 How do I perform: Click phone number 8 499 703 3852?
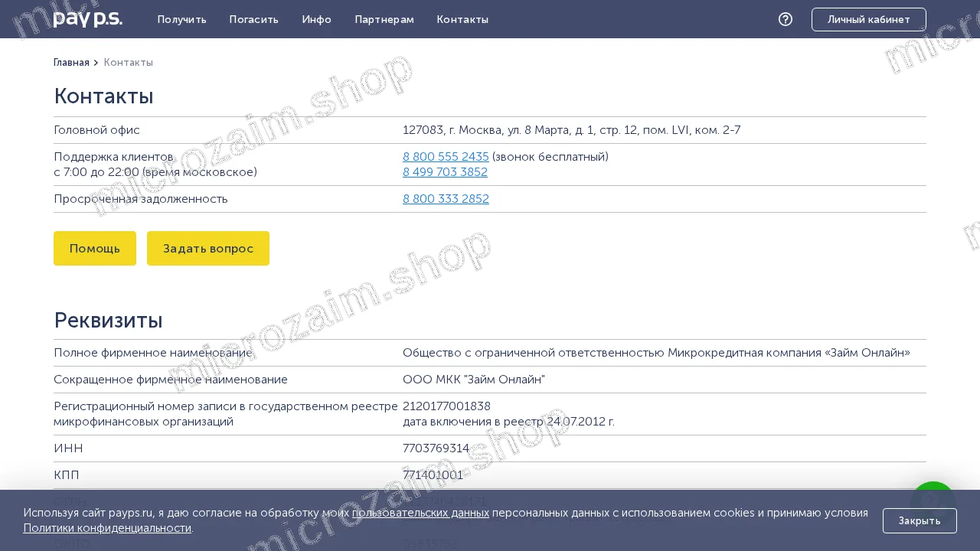point(445,172)
